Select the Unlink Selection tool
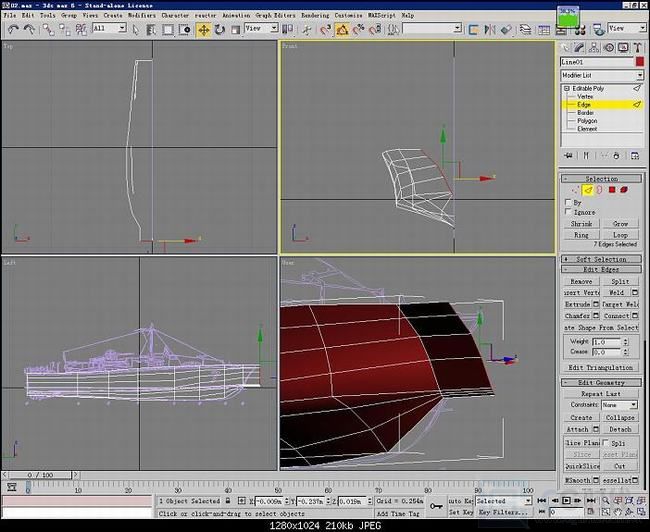This screenshot has width=650, height=532. click(65, 29)
